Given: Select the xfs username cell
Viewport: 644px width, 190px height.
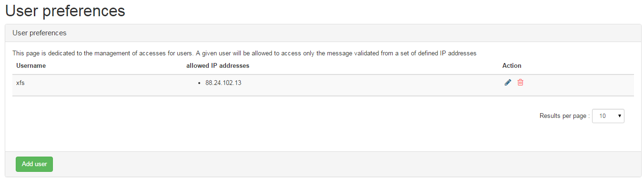Looking at the screenshot, I should pyautogui.click(x=20, y=83).
